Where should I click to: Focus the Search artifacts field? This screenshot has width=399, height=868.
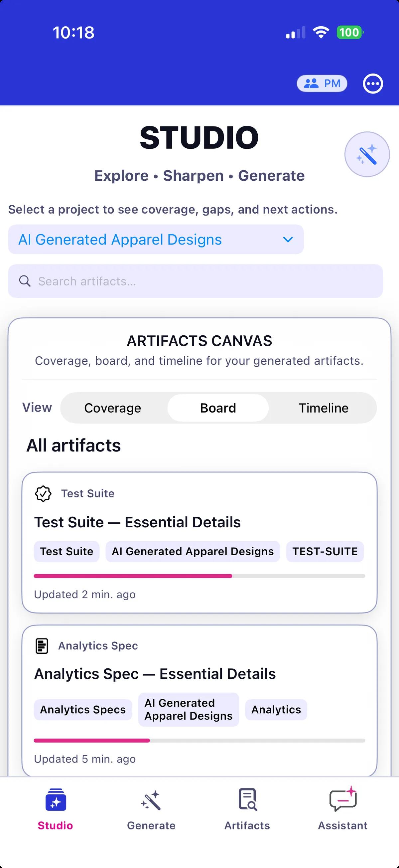(195, 281)
